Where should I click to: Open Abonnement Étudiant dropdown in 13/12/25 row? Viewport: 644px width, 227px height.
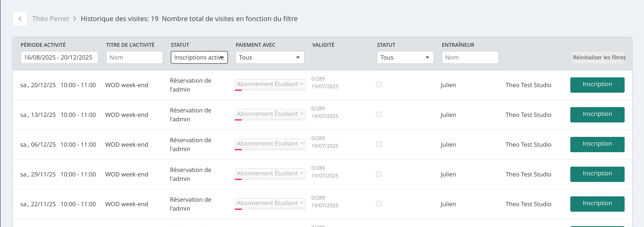coord(270,113)
